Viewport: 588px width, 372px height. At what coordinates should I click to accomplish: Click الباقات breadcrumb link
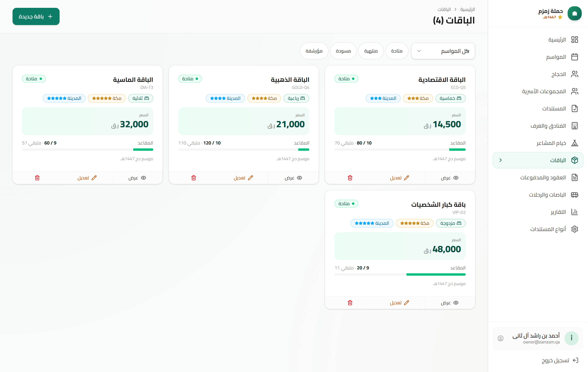(x=444, y=10)
